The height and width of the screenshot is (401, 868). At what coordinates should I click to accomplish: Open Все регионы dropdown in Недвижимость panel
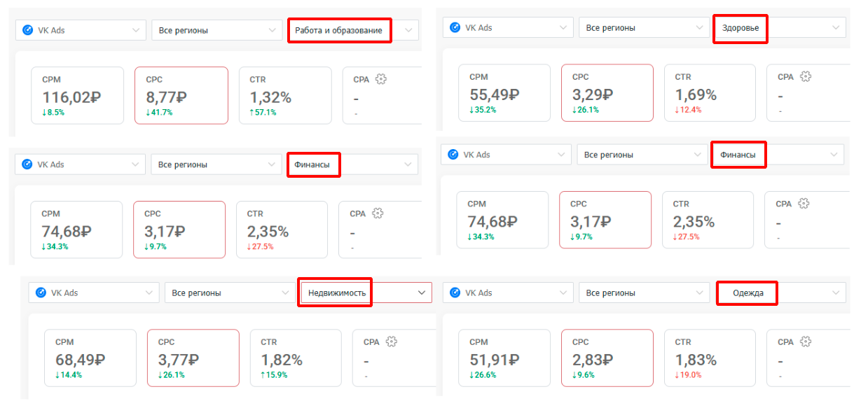click(229, 293)
